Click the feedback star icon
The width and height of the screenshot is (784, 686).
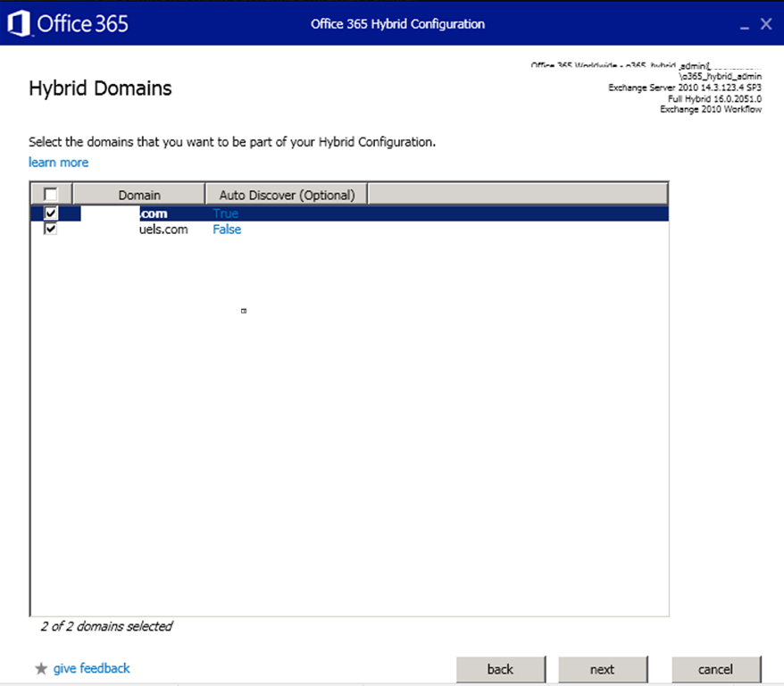coord(41,668)
